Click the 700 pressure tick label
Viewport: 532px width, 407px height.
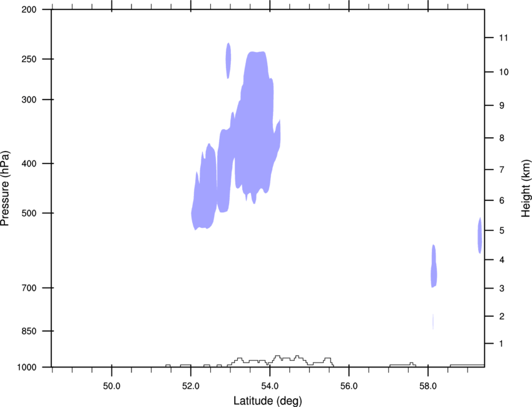[x=29, y=288]
